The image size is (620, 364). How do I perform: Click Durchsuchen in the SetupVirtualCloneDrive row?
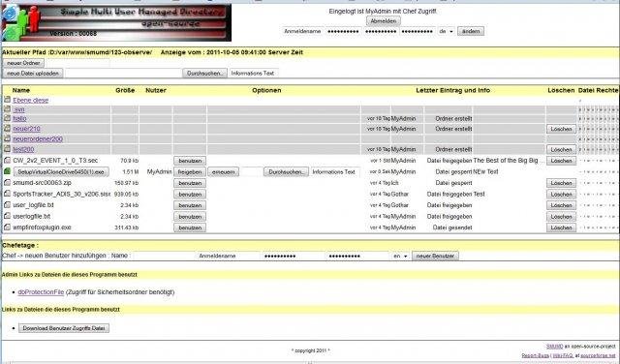pos(287,172)
